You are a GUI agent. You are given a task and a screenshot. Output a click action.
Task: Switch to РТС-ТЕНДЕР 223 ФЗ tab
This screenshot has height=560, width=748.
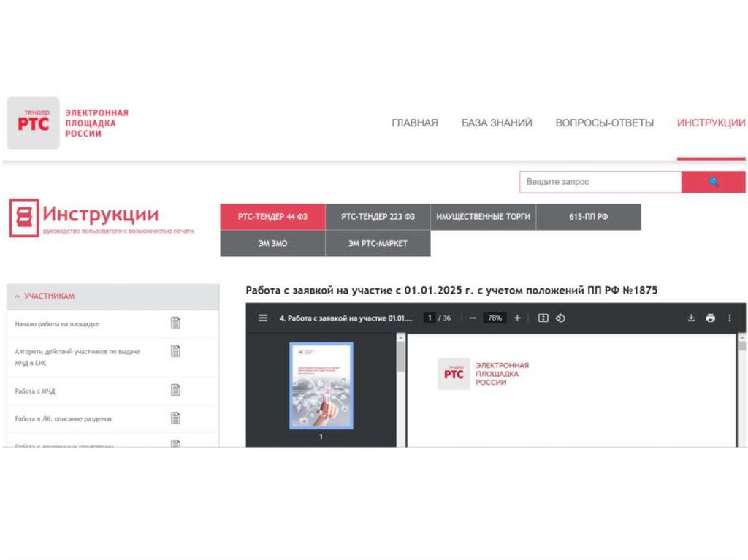coord(378,217)
